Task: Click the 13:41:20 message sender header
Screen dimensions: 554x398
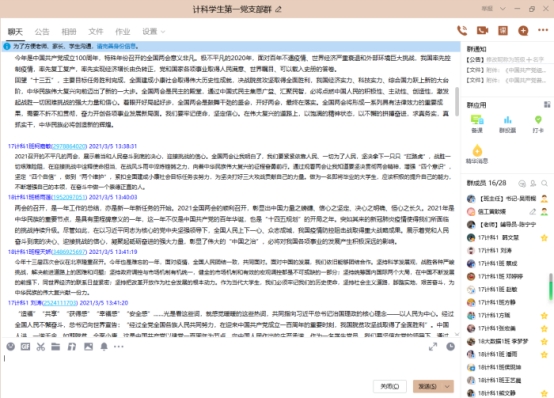Action: [x=68, y=303]
